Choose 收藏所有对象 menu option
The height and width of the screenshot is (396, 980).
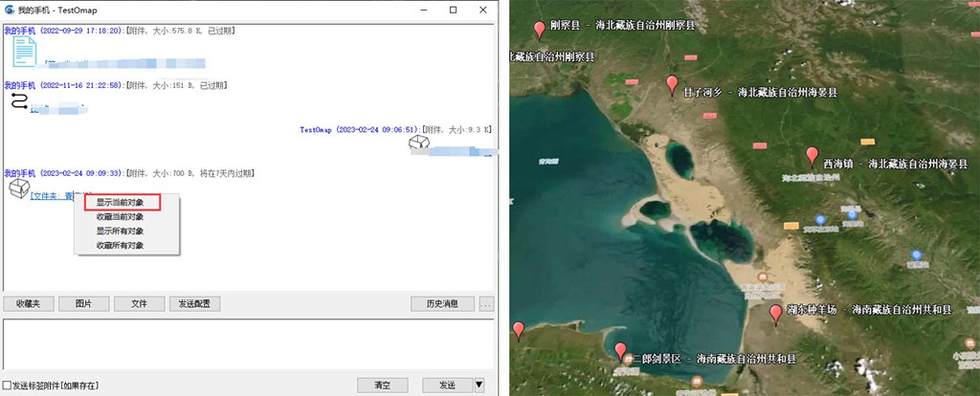pyautogui.click(x=121, y=245)
